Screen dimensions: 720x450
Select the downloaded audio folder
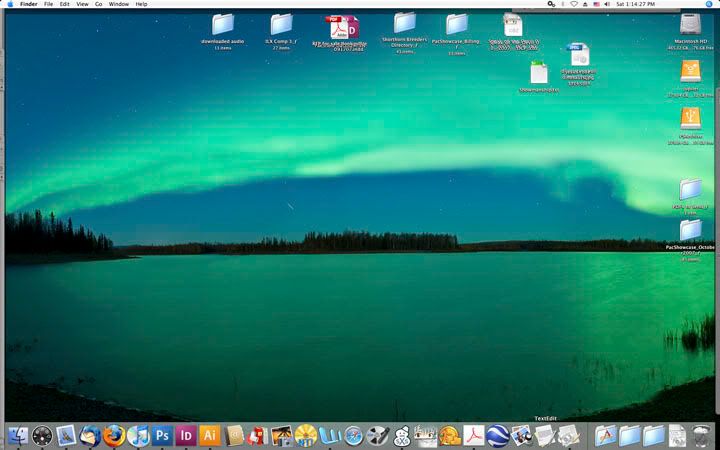click(x=222, y=24)
